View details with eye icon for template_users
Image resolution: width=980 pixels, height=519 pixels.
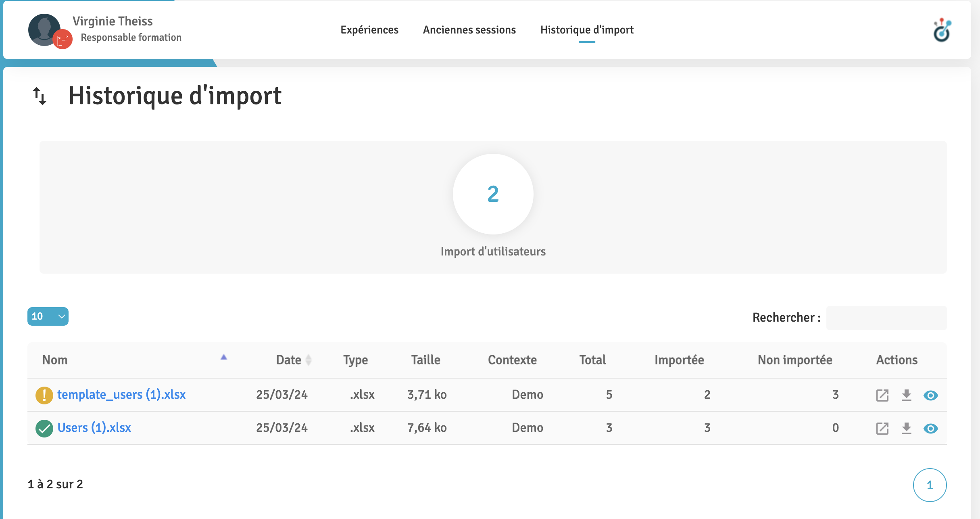coord(930,395)
